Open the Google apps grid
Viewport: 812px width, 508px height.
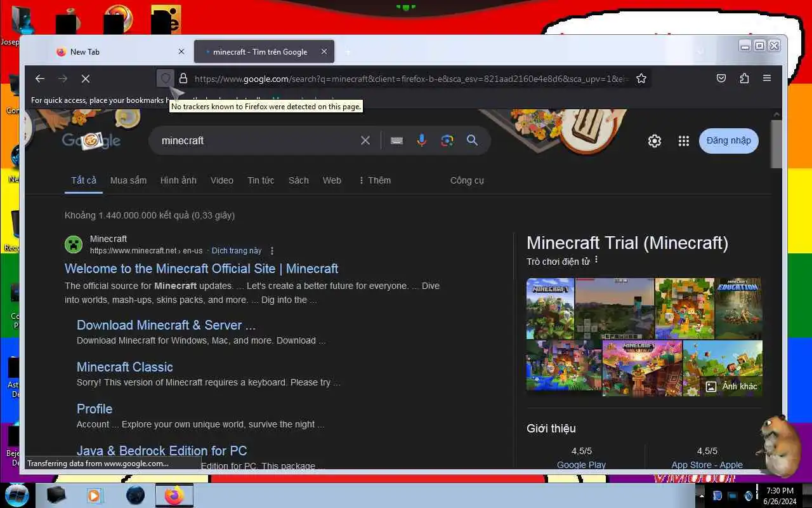pos(683,141)
